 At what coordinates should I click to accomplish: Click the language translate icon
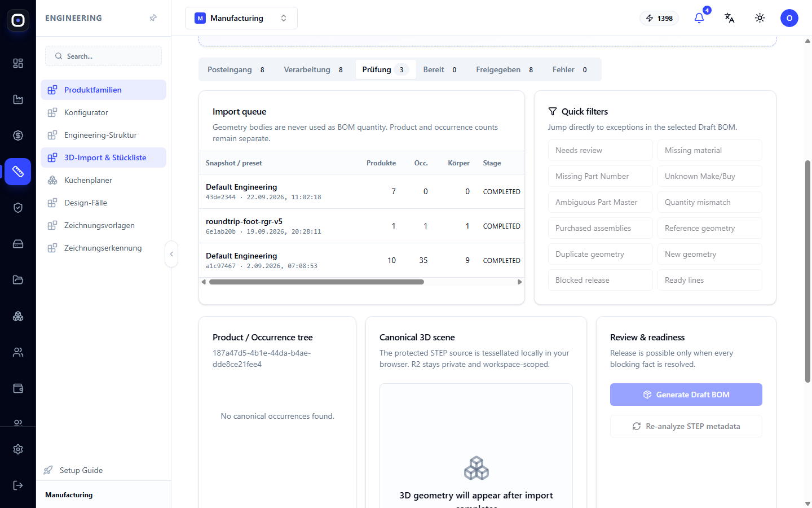pos(729,18)
